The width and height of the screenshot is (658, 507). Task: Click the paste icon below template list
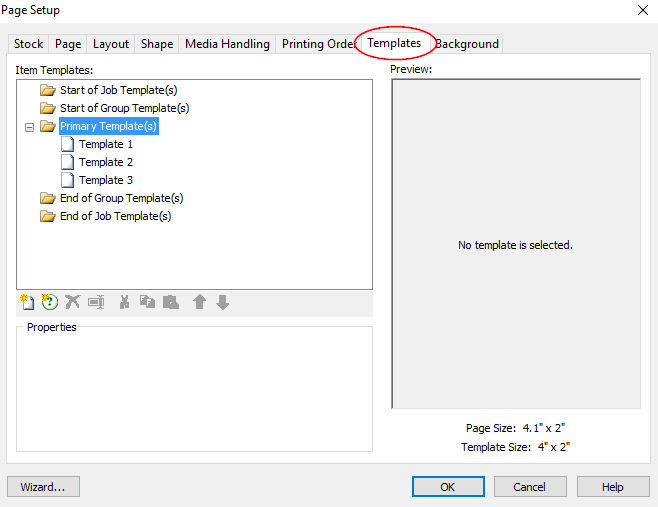click(x=171, y=302)
